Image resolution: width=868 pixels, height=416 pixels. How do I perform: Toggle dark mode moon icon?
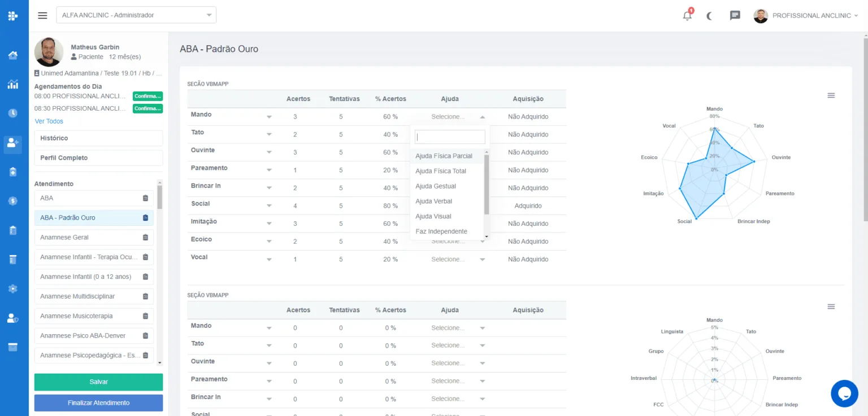(710, 16)
